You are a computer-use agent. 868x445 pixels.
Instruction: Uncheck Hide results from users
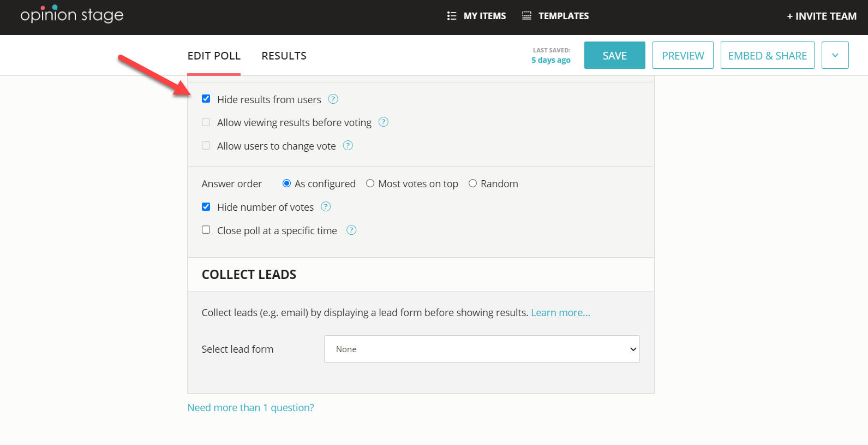[206, 99]
